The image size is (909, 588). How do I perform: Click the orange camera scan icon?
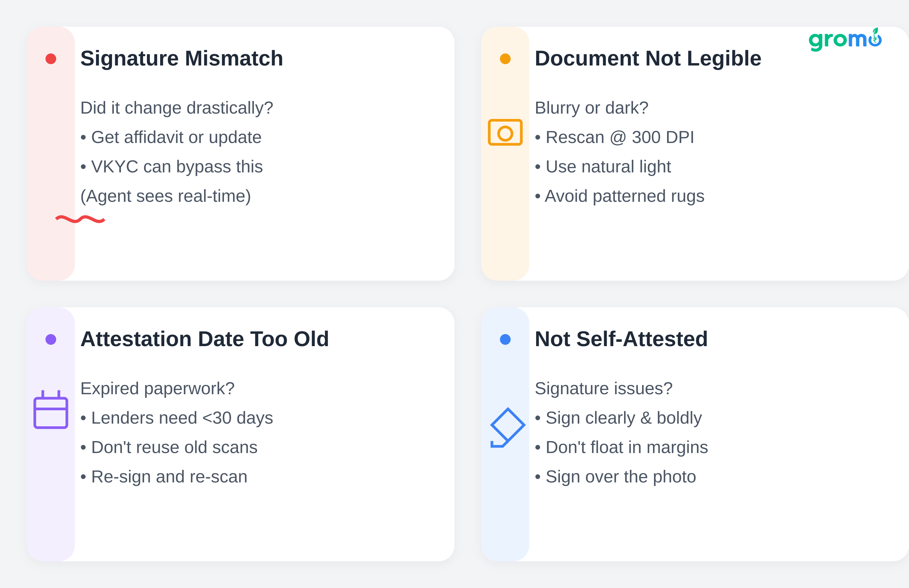click(505, 132)
